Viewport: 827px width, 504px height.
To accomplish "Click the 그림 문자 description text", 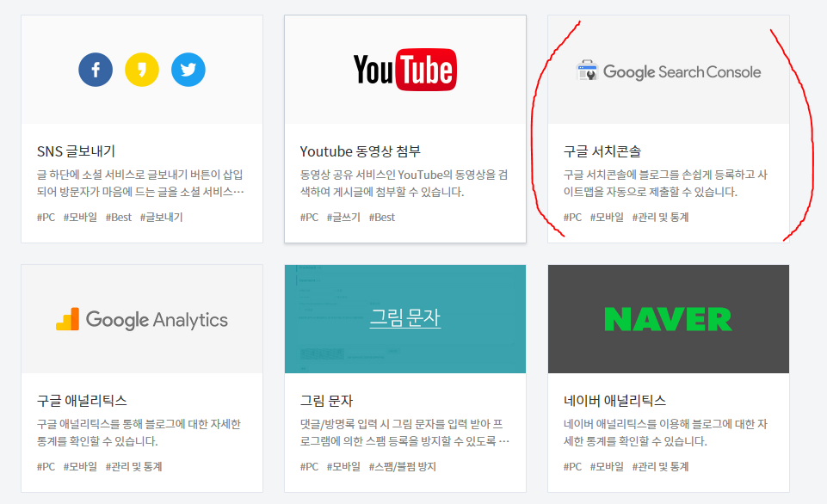I will [404, 433].
